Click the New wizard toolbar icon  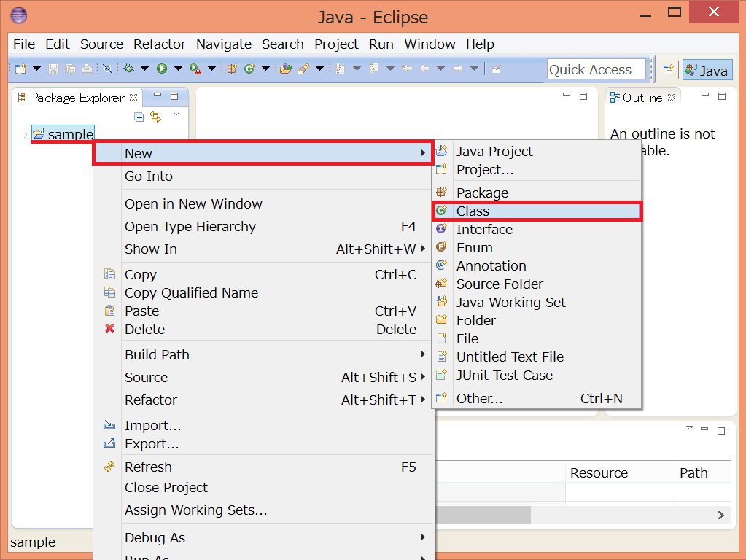pyautogui.click(x=20, y=69)
